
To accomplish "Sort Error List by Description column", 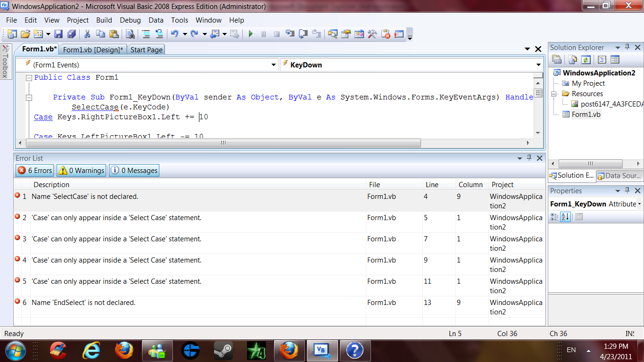I will [x=198, y=185].
